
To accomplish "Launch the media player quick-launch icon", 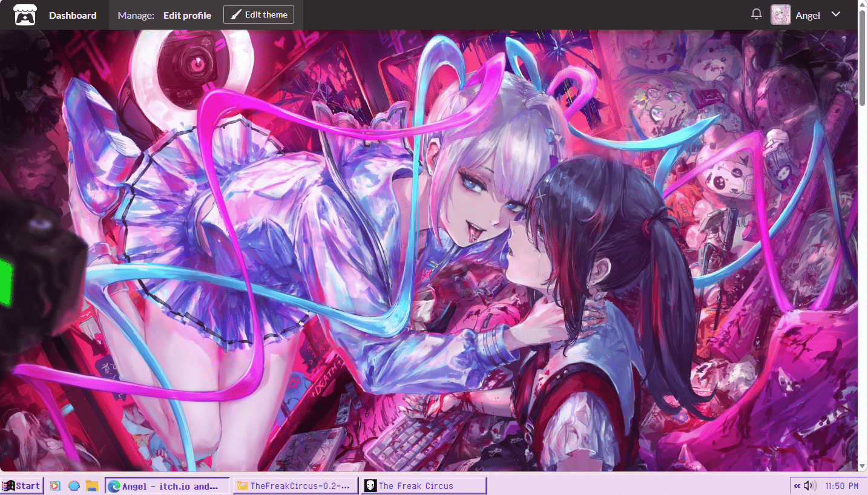I will [x=55, y=486].
